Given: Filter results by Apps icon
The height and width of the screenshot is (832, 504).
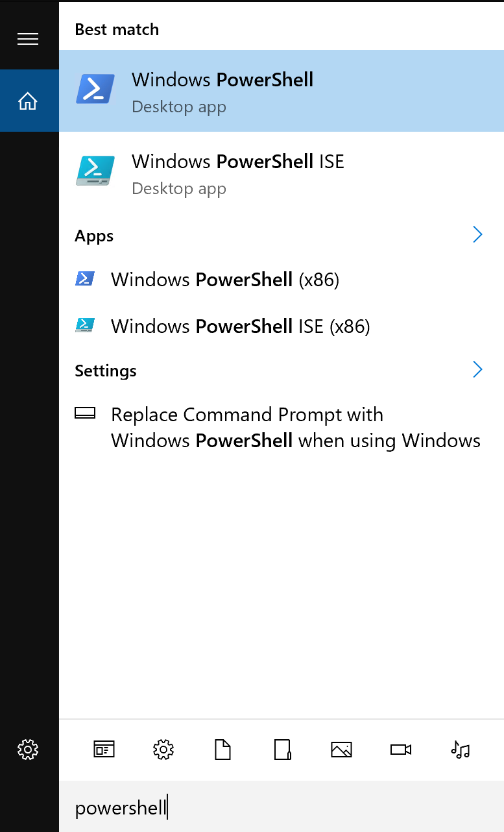Looking at the screenshot, I should click(x=104, y=750).
